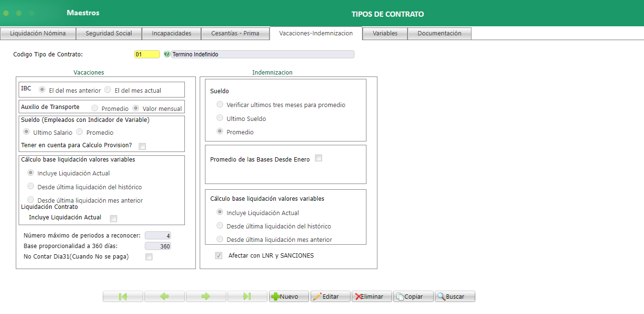Image resolution: width=644 pixels, height=314 pixels.
Task: Select 'Ultimo Sueldo' radio in Indemnizacion
Action: [220, 118]
